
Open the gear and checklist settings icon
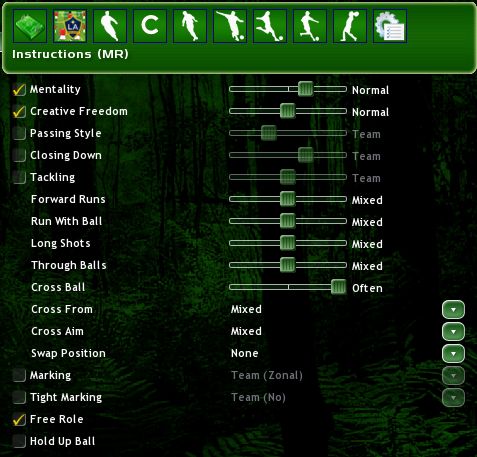coord(390,26)
